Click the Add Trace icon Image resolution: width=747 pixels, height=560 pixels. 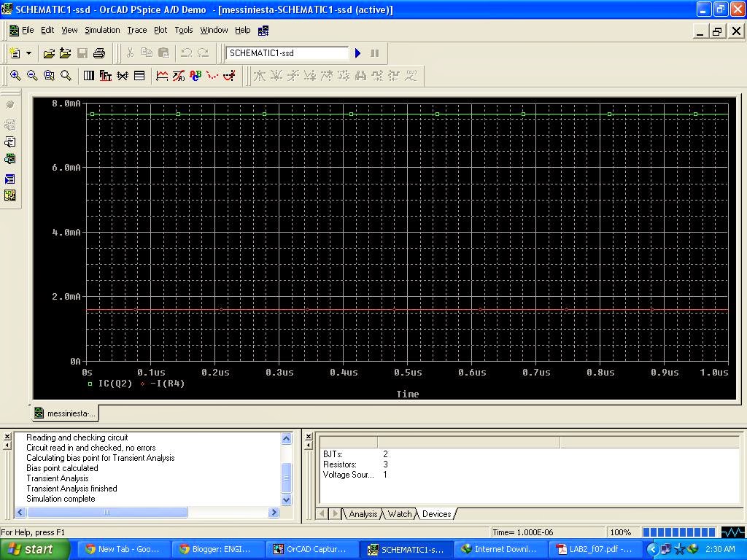point(162,75)
